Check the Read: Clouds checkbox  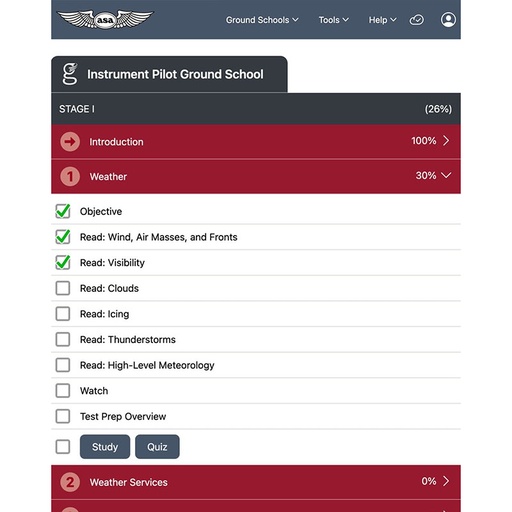tap(63, 288)
